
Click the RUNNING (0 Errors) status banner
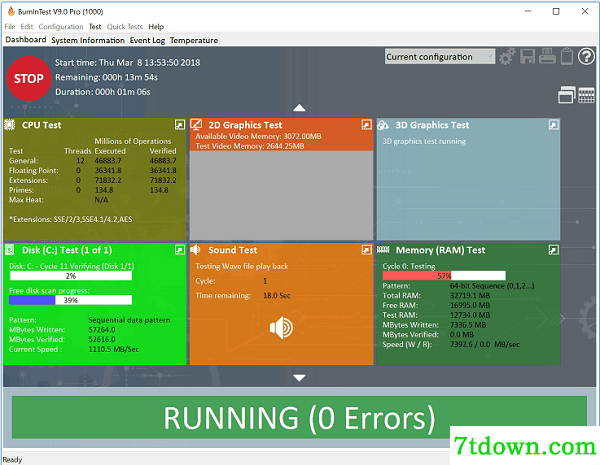(299, 418)
